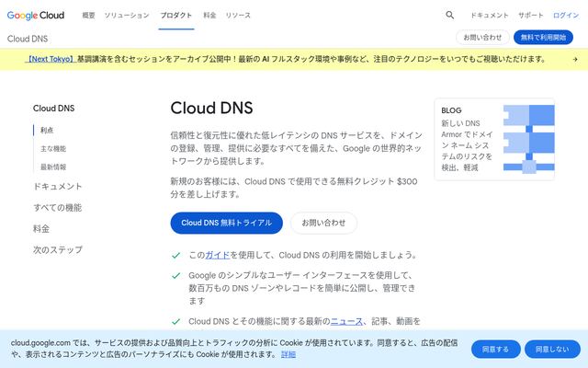The image size is (588, 368).
Task: Select Cloud DNS heading in the sidebar
Action: click(x=53, y=109)
